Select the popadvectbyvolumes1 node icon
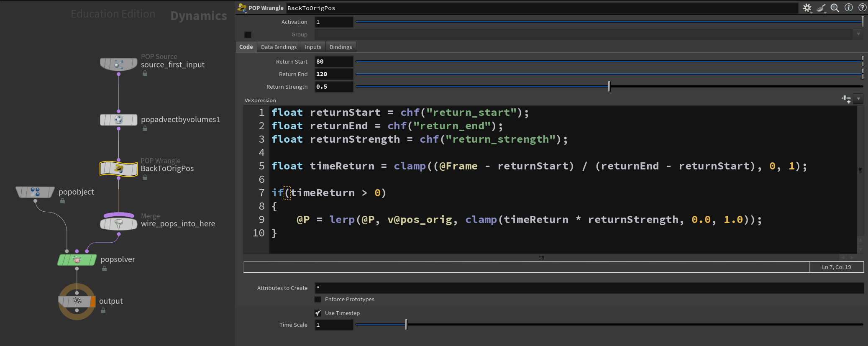This screenshot has width=868, height=346. 118,120
